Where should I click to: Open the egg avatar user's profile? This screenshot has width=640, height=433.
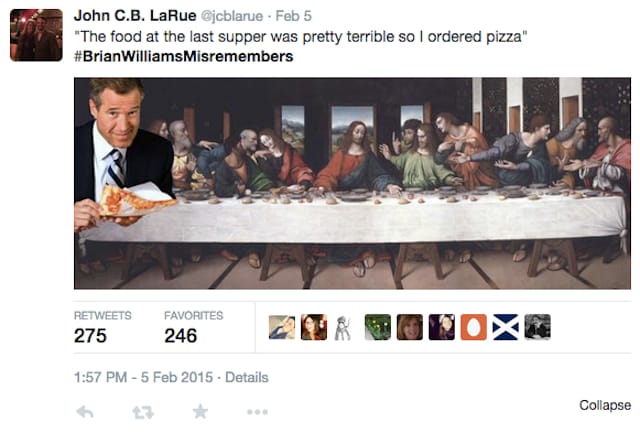pos(473,327)
